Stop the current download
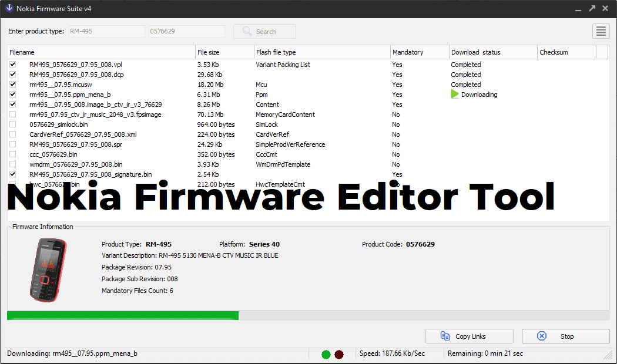 click(x=565, y=336)
